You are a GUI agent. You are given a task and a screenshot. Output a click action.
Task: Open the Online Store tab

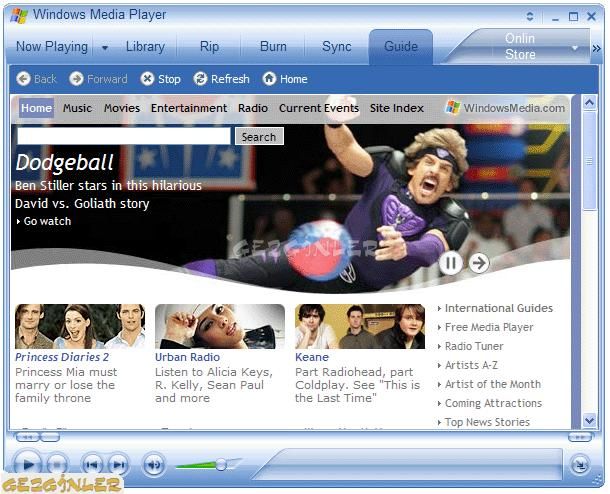pos(520,47)
